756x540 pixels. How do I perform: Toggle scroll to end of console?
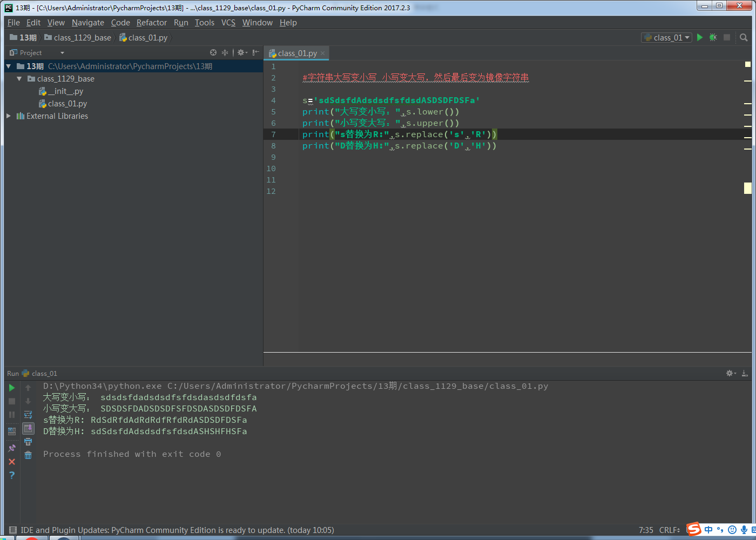coord(28,428)
